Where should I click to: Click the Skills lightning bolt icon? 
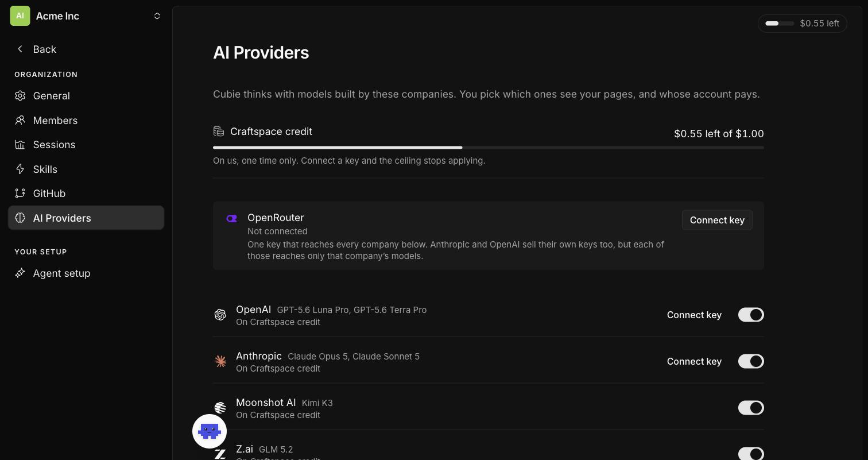coord(20,169)
